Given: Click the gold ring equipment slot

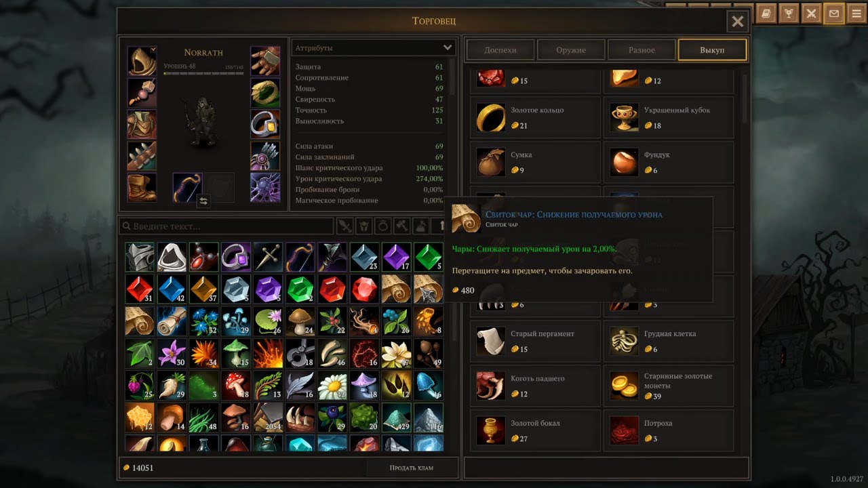Looking at the screenshot, I should click(265, 93).
